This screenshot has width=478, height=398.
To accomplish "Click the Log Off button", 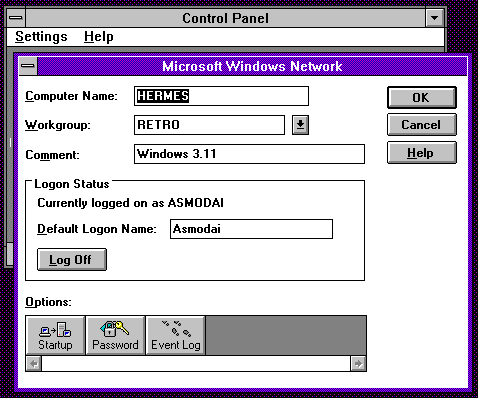I will click(72, 259).
